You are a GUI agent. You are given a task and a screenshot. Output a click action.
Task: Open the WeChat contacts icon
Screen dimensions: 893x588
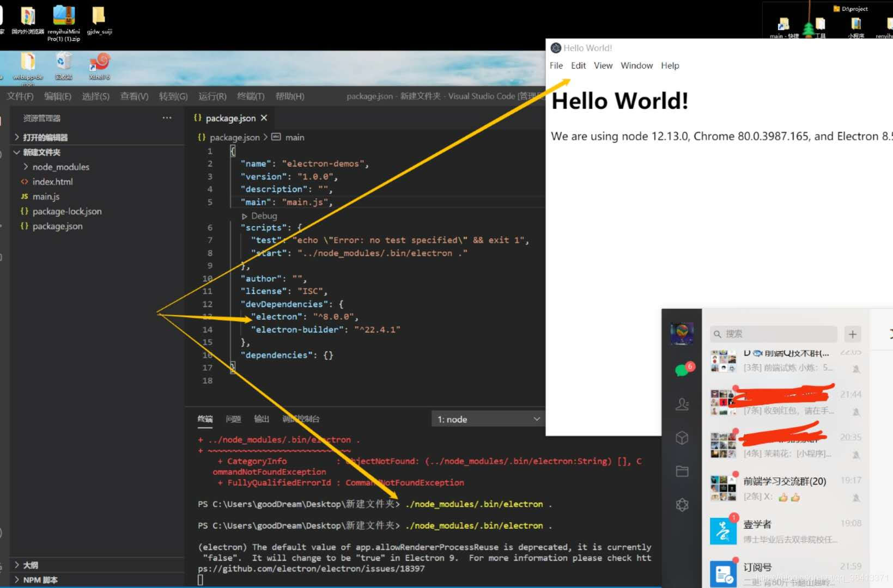point(682,404)
